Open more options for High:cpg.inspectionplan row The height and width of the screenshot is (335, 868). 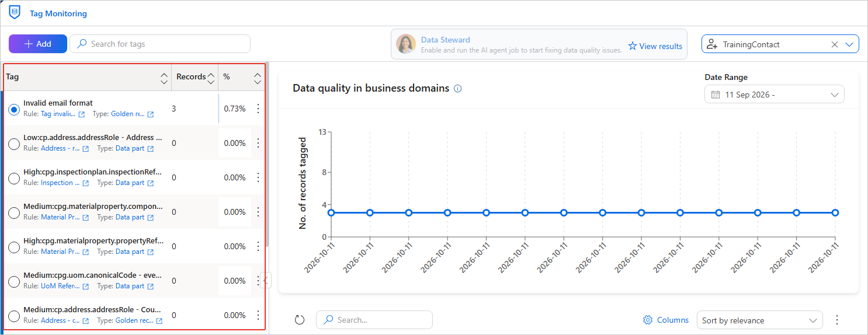[258, 177]
